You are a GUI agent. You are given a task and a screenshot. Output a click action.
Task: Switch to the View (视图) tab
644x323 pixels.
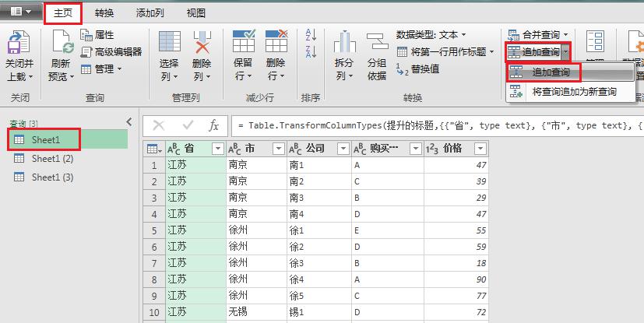tap(196, 13)
